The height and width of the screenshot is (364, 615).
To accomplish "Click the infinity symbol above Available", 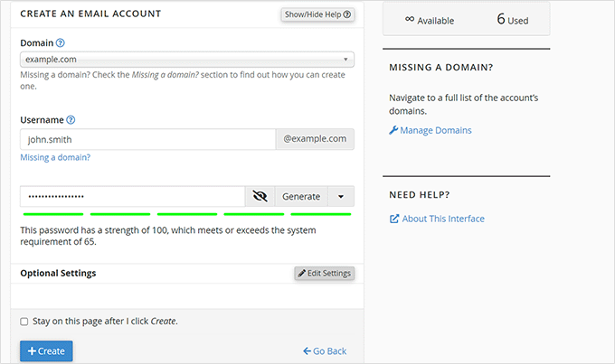I will pos(410,19).
